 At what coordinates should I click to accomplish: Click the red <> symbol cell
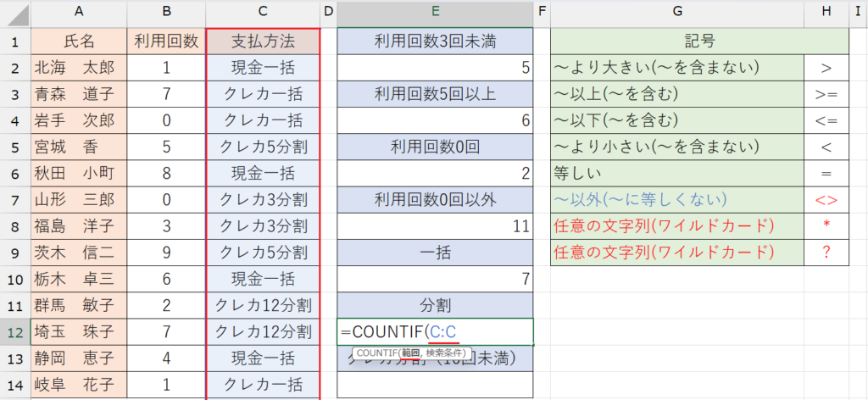point(826,200)
